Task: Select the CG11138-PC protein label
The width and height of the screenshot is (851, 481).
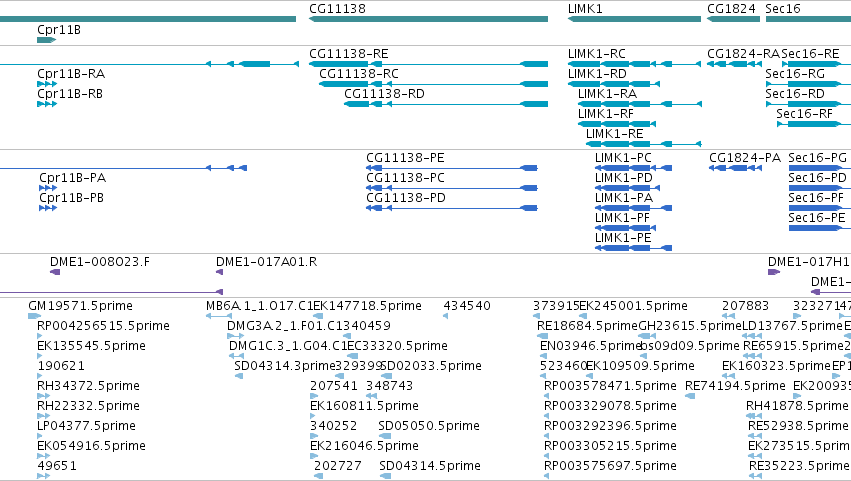Action: click(x=405, y=178)
